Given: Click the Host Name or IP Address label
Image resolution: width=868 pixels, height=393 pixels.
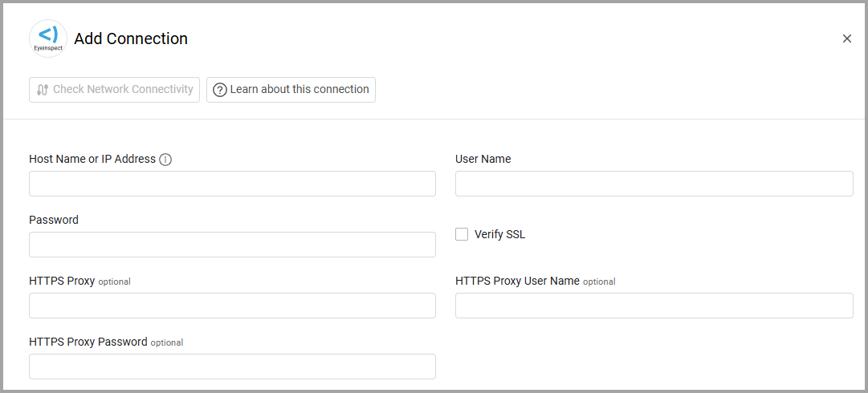Looking at the screenshot, I should (92, 159).
